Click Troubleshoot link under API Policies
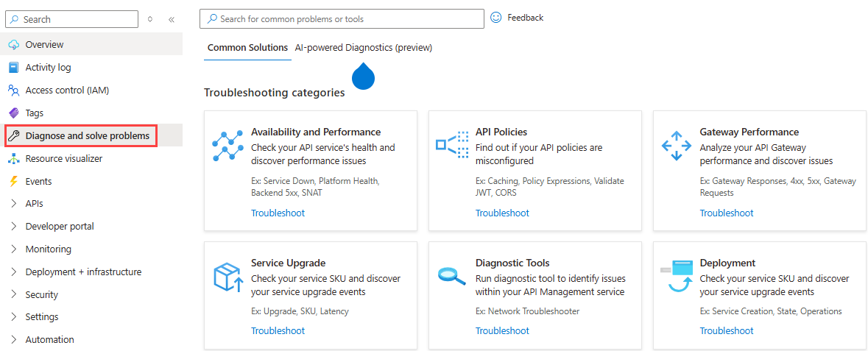Screen dimensions: 868x351 pos(502,213)
